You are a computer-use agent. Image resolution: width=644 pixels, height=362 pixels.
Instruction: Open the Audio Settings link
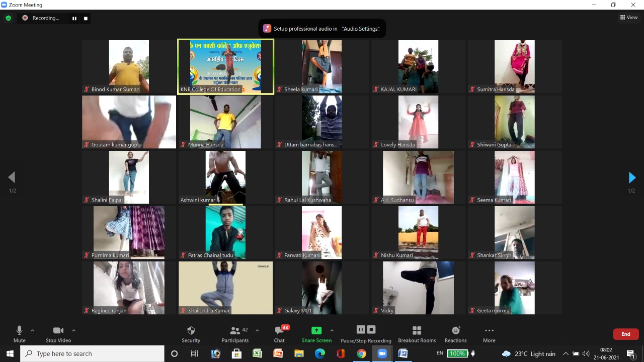tap(360, 29)
